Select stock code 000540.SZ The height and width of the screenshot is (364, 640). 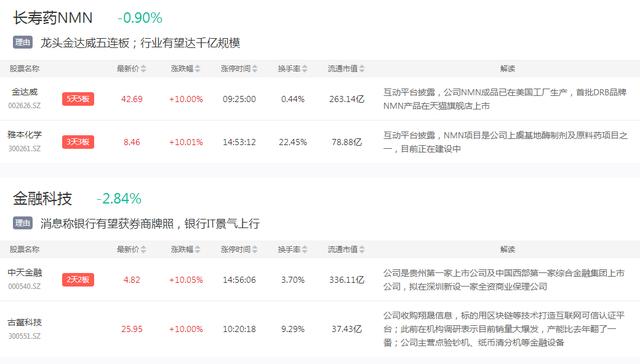pyautogui.click(x=24, y=286)
